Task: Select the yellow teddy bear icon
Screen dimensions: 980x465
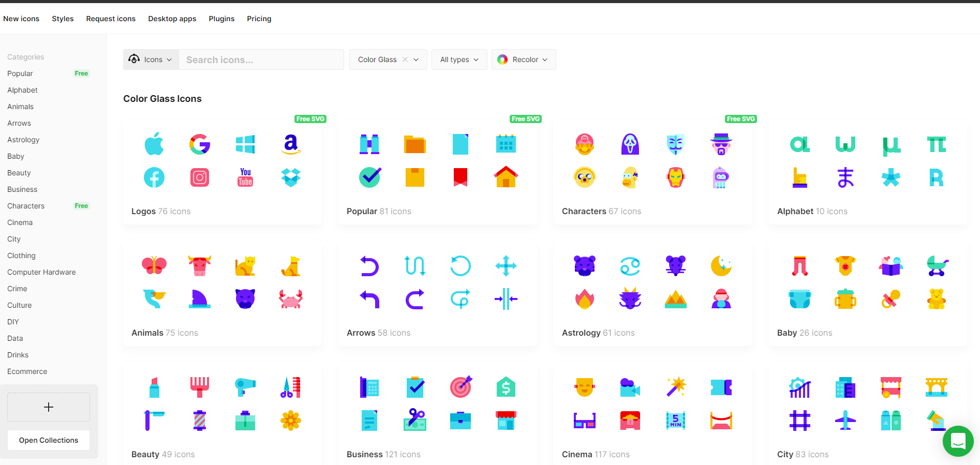Action: (937, 299)
